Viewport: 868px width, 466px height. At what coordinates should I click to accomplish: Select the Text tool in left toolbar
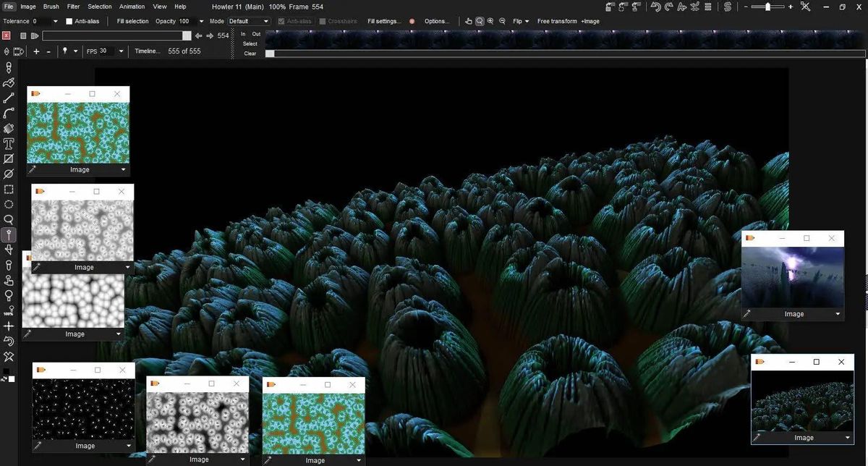[9, 143]
